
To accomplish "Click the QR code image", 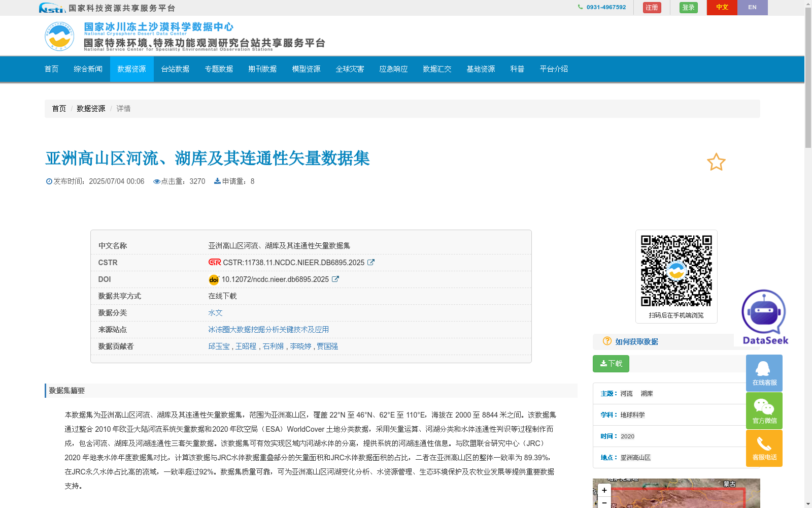I will (676, 270).
